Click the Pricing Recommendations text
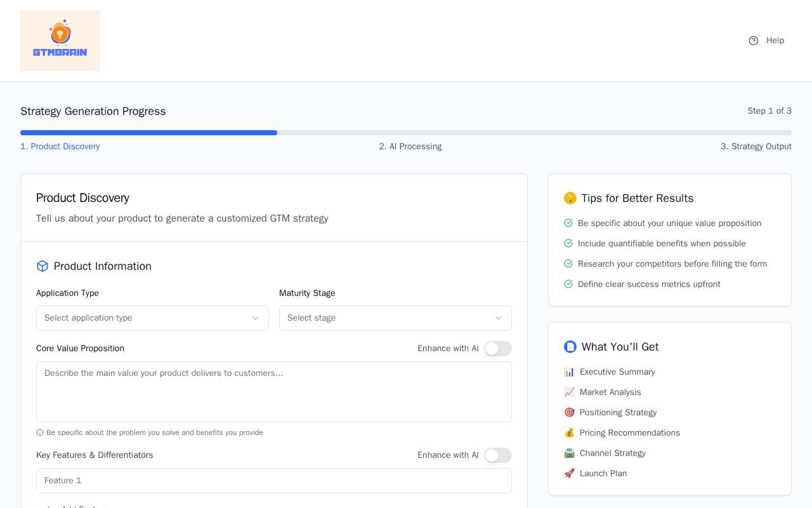 [x=630, y=433]
